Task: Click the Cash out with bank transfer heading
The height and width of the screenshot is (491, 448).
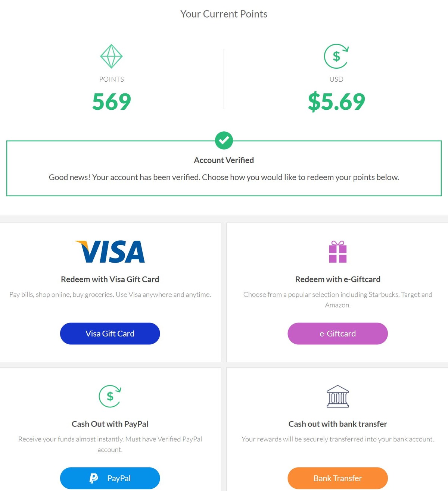Action: (x=337, y=424)
